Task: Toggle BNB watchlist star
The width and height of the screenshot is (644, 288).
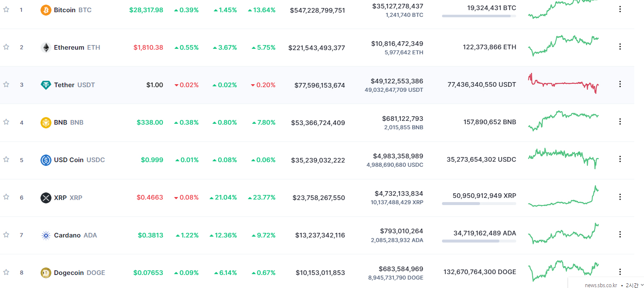Action: (6, 122)
